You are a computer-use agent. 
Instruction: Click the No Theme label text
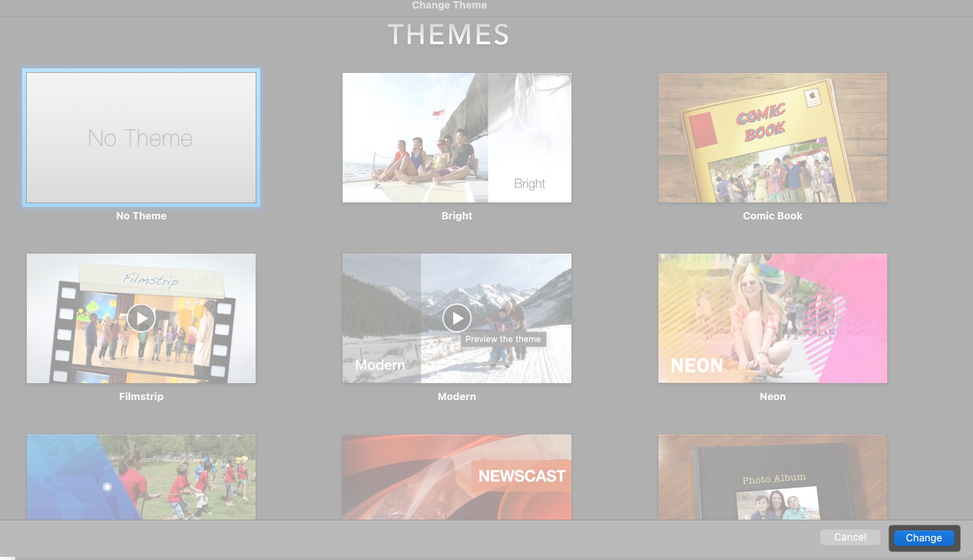tap(141, 216)
